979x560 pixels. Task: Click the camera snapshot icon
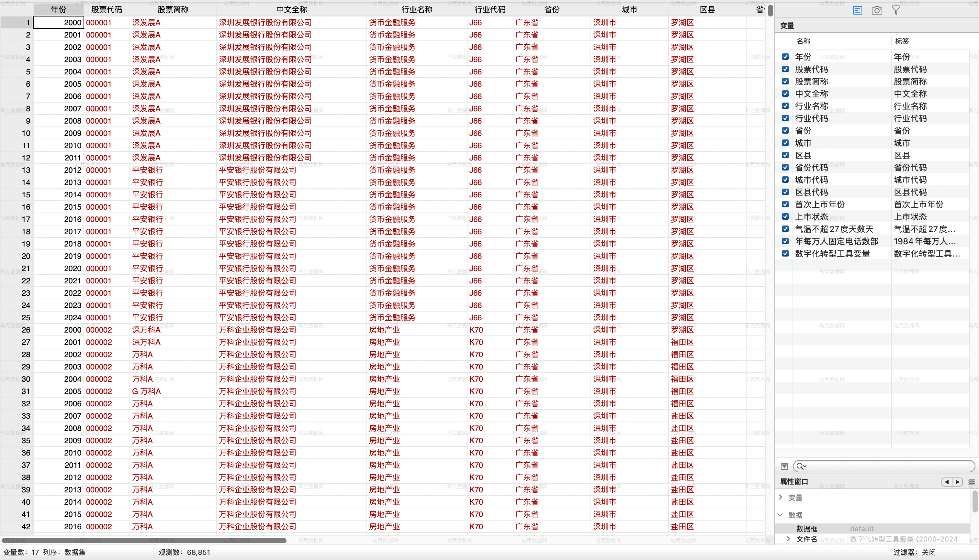click(x=877, y=10)
